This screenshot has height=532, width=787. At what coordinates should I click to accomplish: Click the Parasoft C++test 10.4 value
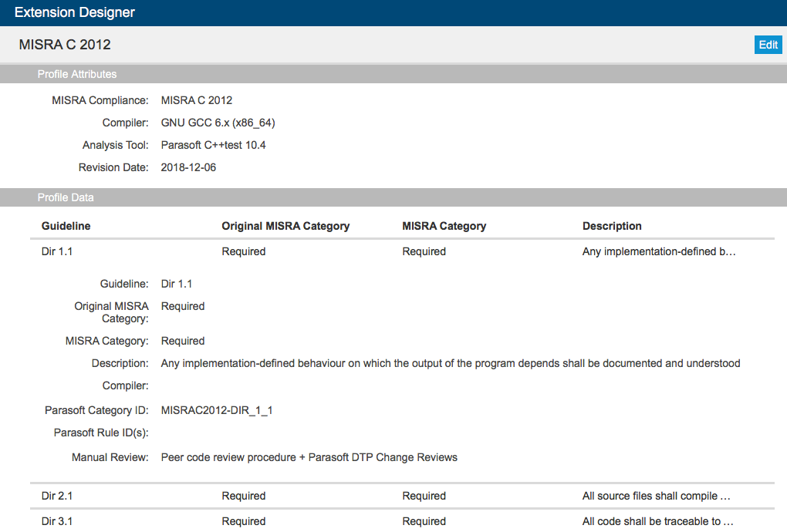coord(213,146)
